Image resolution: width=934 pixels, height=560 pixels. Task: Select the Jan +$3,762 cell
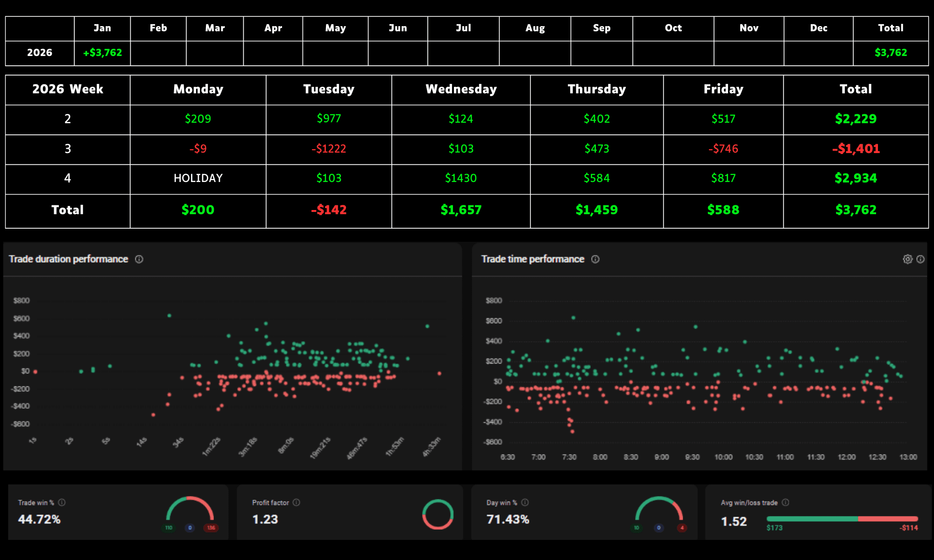click(102, 53)
